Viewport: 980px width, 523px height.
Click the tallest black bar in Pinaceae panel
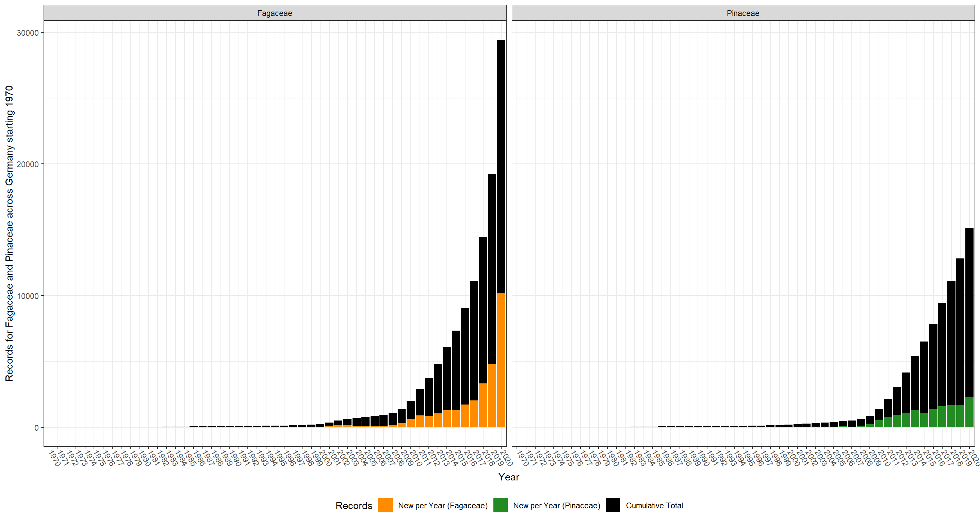point(969,312)
